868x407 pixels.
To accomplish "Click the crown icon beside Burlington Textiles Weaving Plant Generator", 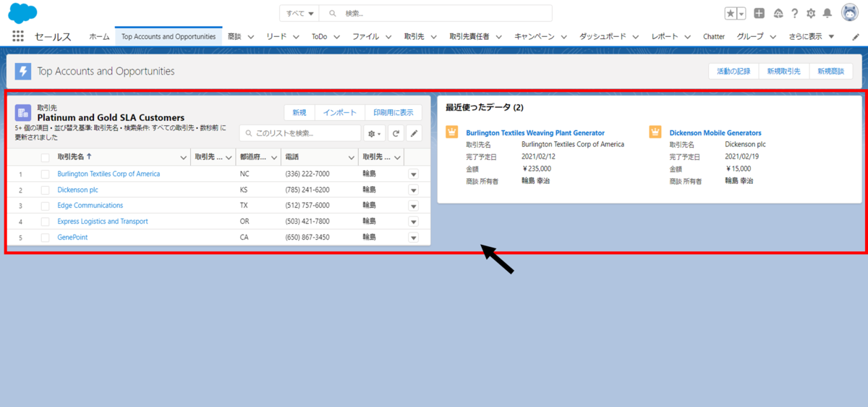I will click(452, 132).
